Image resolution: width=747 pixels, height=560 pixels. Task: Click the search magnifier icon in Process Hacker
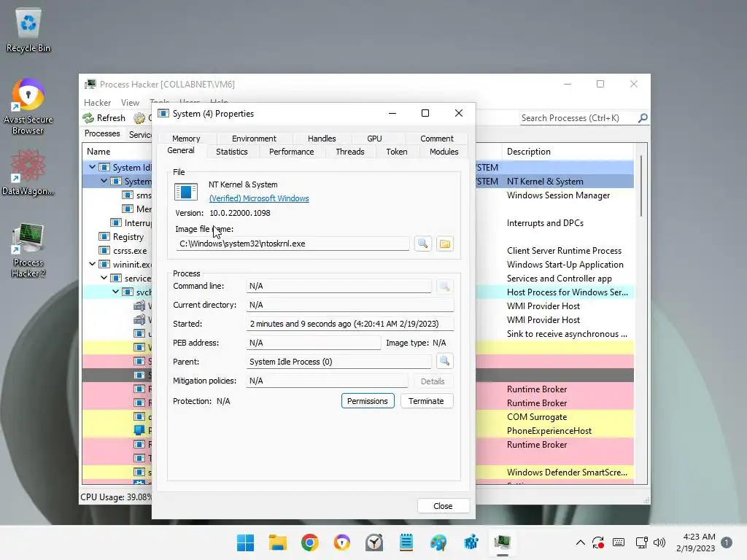[x=643, y=117]
